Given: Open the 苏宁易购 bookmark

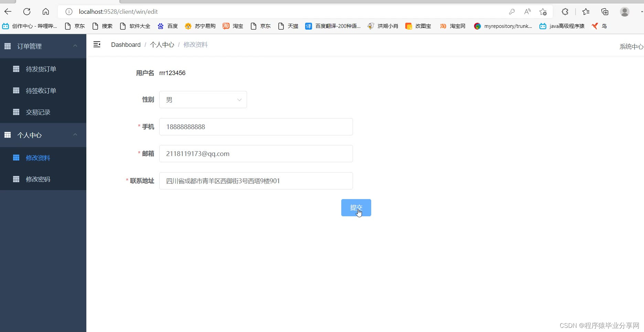Looking at the screenshot, I should click(x=200, y=26).
